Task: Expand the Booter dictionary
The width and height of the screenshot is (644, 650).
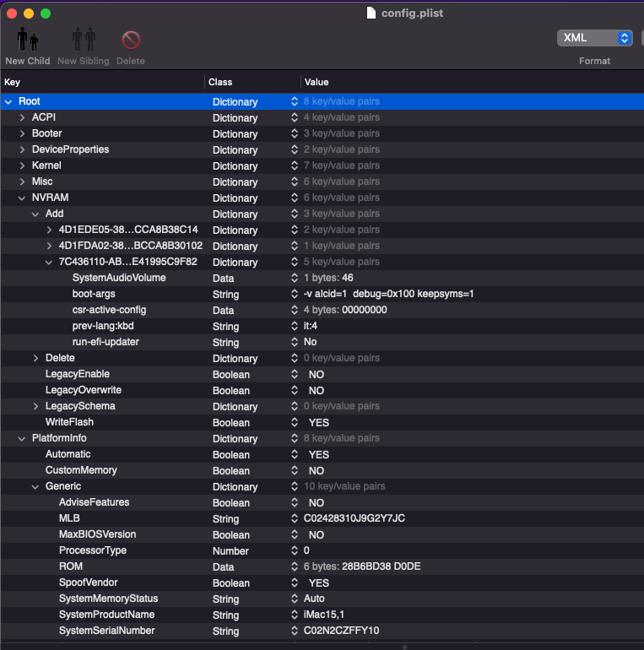Action: [x=23, y=133]
